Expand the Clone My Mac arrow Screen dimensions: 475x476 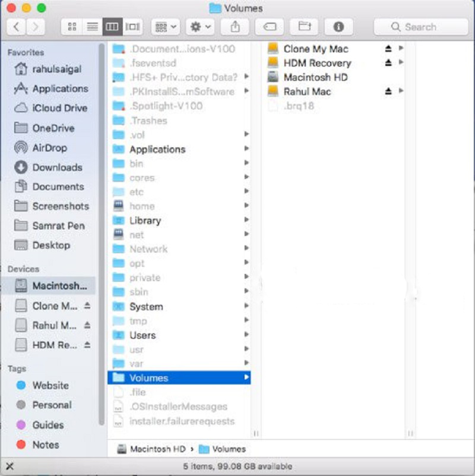tap(401, 48)
